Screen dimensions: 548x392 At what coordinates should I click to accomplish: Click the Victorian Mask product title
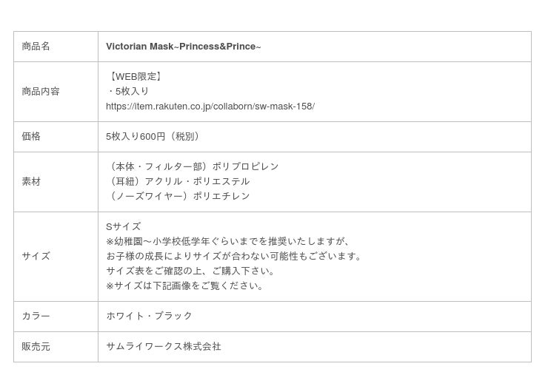click(x=183, y=47)
